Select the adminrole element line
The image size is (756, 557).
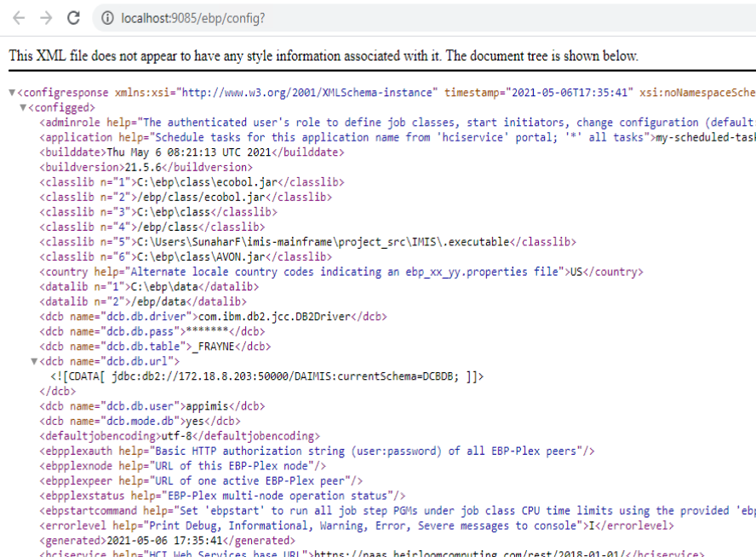[x=398, y=123]
